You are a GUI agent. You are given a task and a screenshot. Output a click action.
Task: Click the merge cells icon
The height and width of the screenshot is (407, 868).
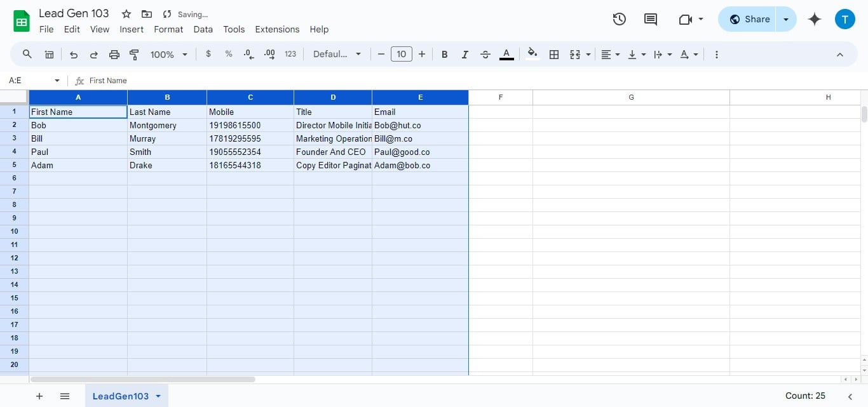coord(575,54)
